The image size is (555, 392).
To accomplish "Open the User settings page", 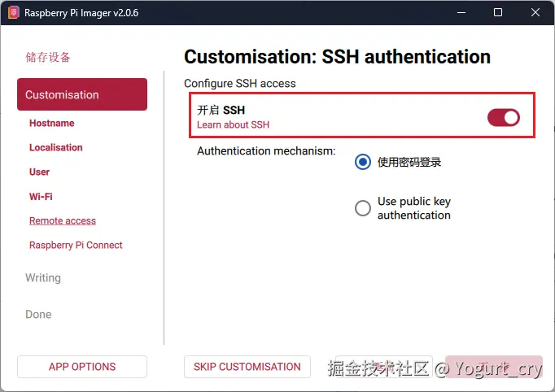I will (39, 172).
